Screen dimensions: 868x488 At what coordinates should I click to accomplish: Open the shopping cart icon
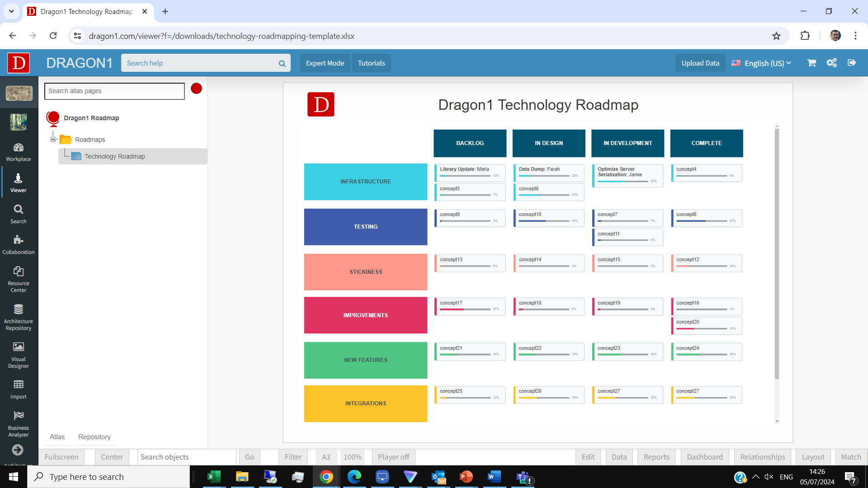tap(811, 63)
